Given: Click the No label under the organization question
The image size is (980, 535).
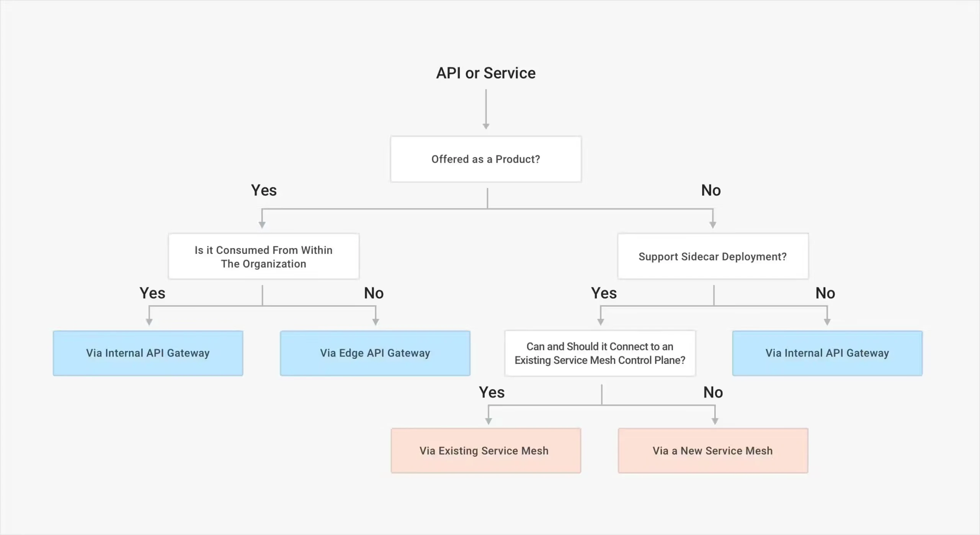Looking at the screenshot, I should tap(374, 293).
